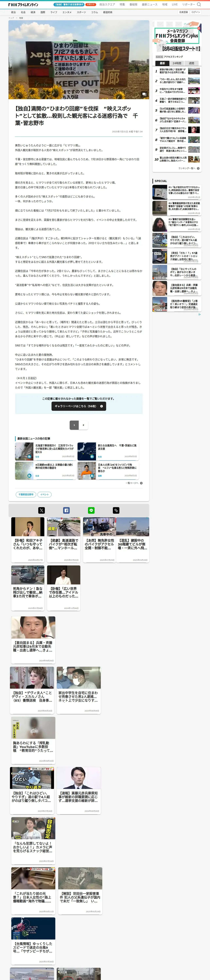Open the 【解説】世田谷一家殺害事件 card
Screen dimensions: 210x980
(80, 891)
